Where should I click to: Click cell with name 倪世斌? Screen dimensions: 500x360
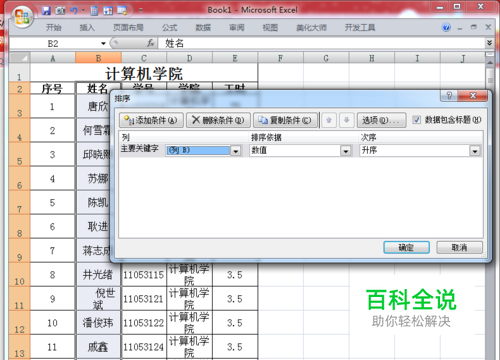[x=98, y=299]
